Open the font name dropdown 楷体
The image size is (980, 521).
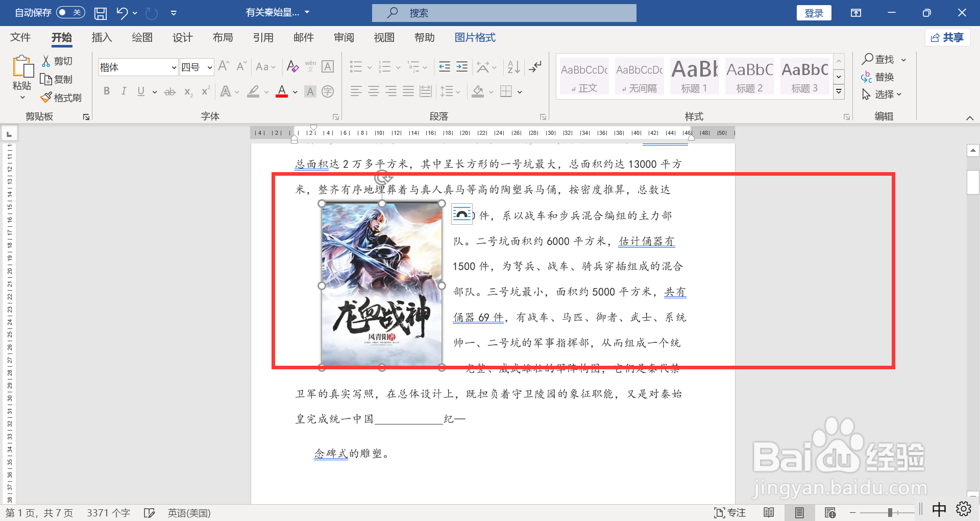(x=174, y=67)
